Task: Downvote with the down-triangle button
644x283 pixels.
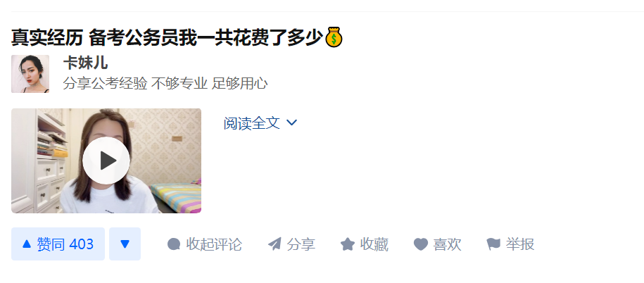Action: coord(125,244)
